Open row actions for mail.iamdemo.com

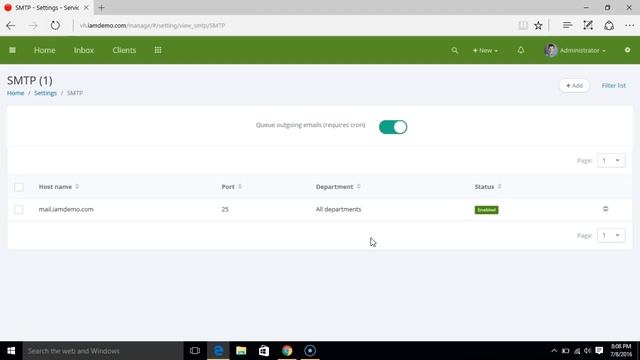tap(605, 209)
